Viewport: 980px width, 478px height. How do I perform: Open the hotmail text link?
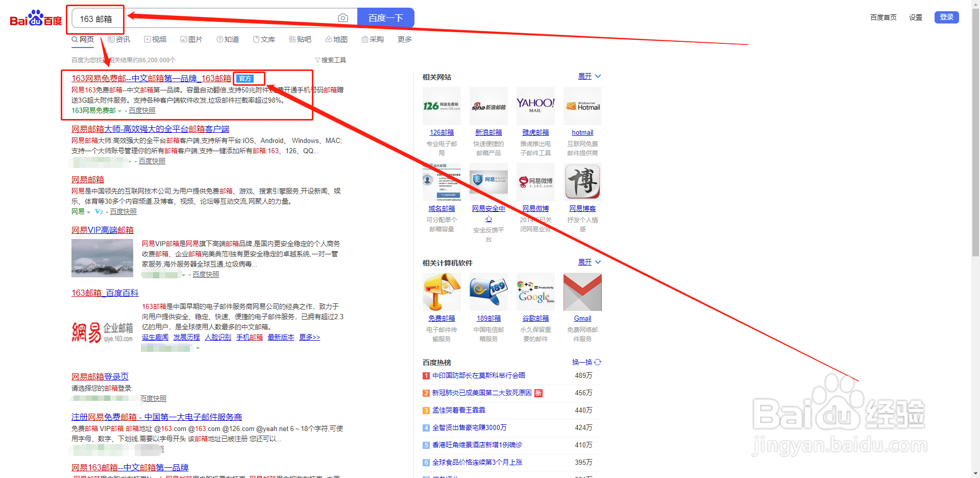[x=582, y=132]
